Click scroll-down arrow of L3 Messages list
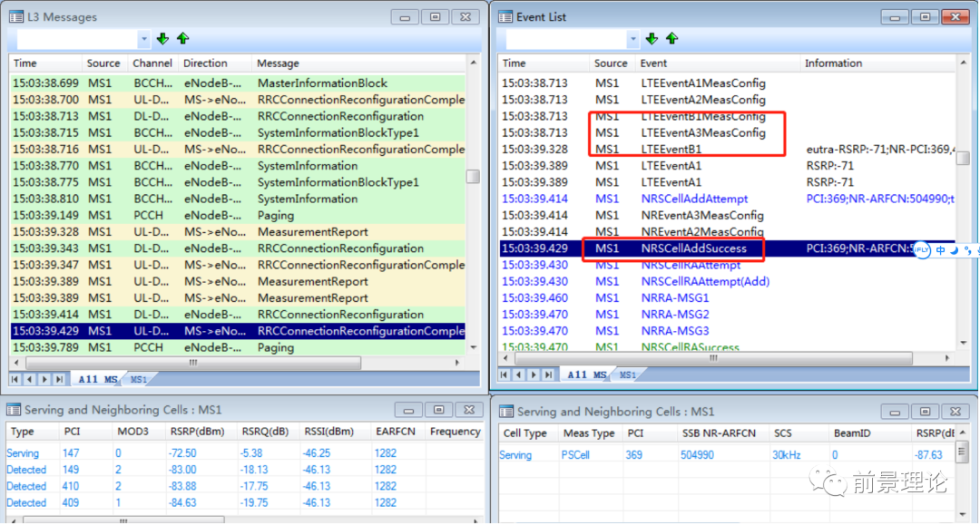980x525 pixels. click(473, 347)
